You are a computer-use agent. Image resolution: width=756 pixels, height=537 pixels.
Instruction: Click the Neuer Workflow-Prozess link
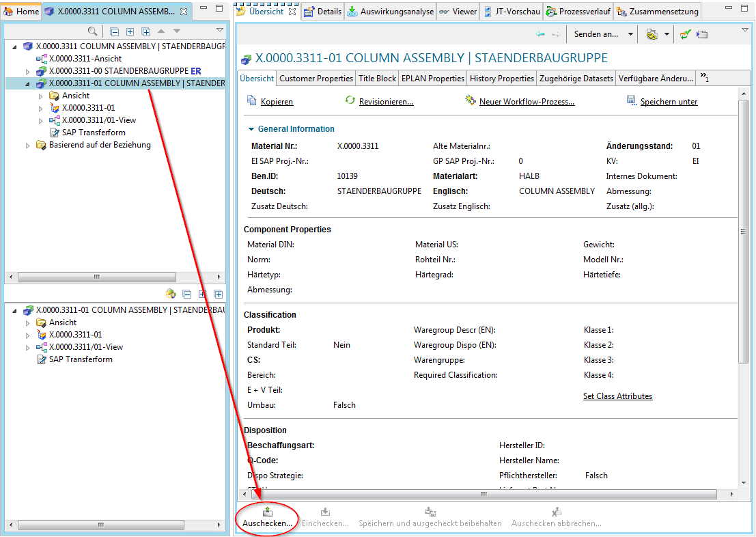coord(527,102)
